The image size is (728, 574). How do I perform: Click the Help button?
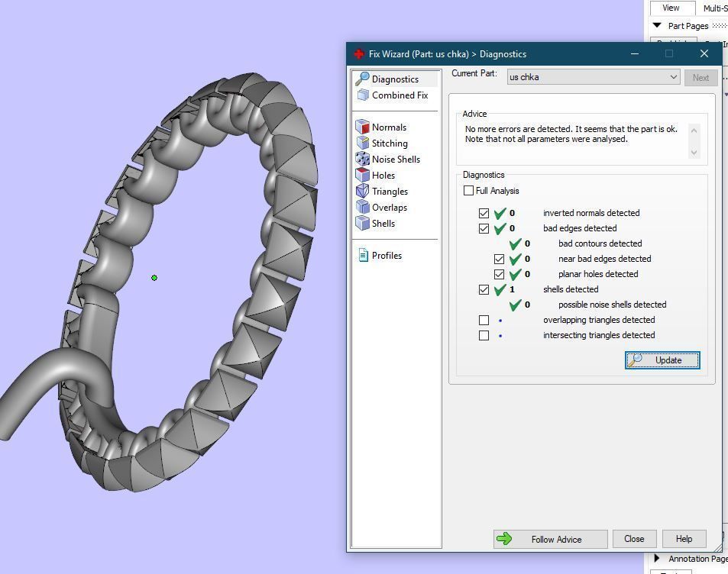[x=684, y=539]
